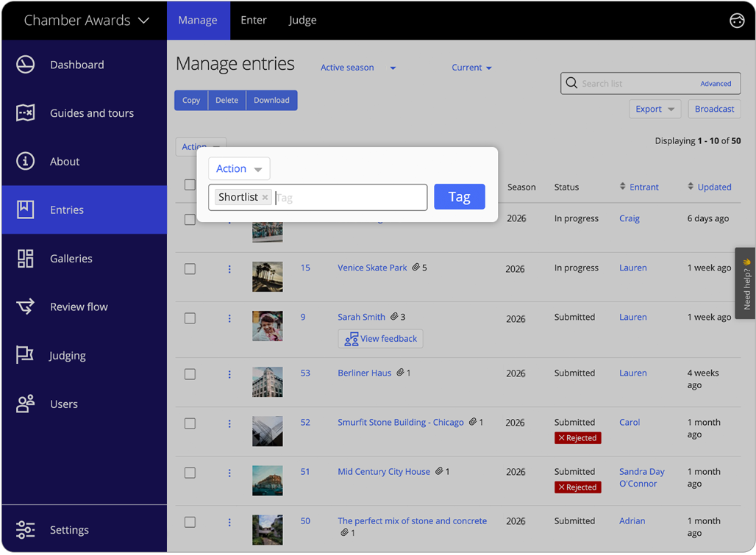The width and height of the screenshot is (756, 555).
Task: Click the Settings icon at bottom of sidebar
Action: coord(25,529)
